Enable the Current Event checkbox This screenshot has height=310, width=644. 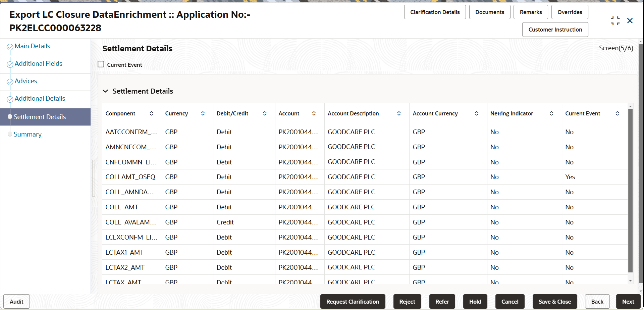point(101,64)
